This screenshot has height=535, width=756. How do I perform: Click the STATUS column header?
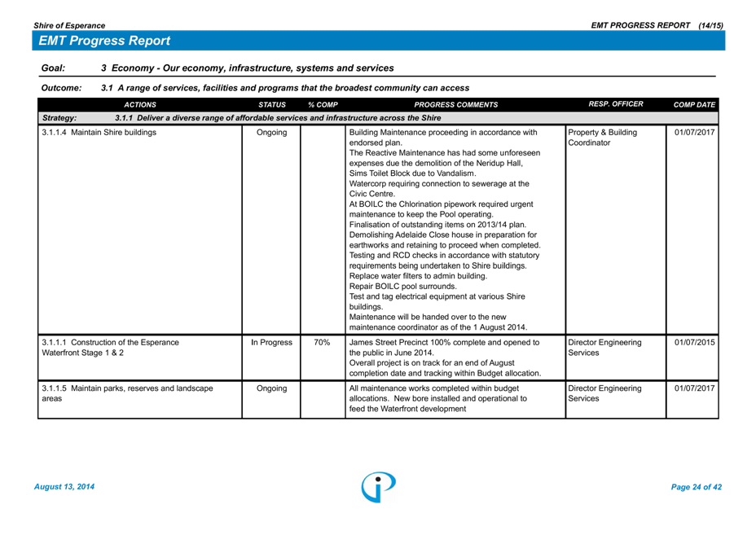click(272, 104)
